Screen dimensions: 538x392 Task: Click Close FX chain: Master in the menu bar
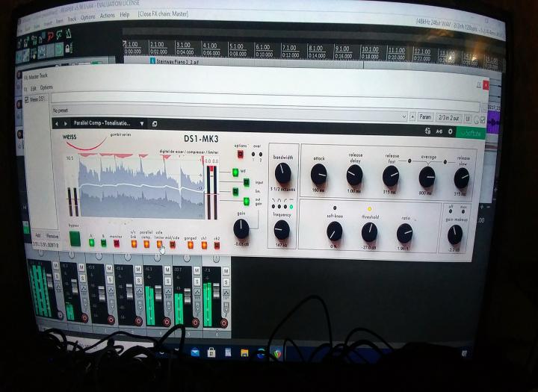click(x=163, y=14)
